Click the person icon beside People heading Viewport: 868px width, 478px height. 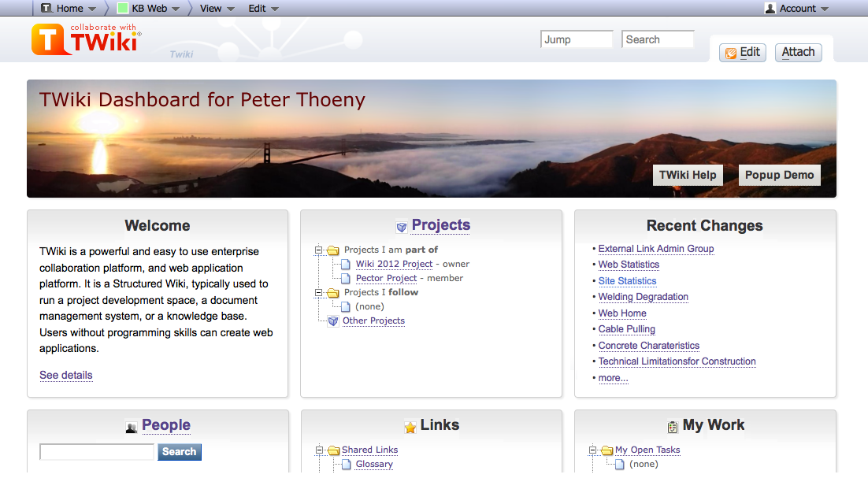(129, 426)
